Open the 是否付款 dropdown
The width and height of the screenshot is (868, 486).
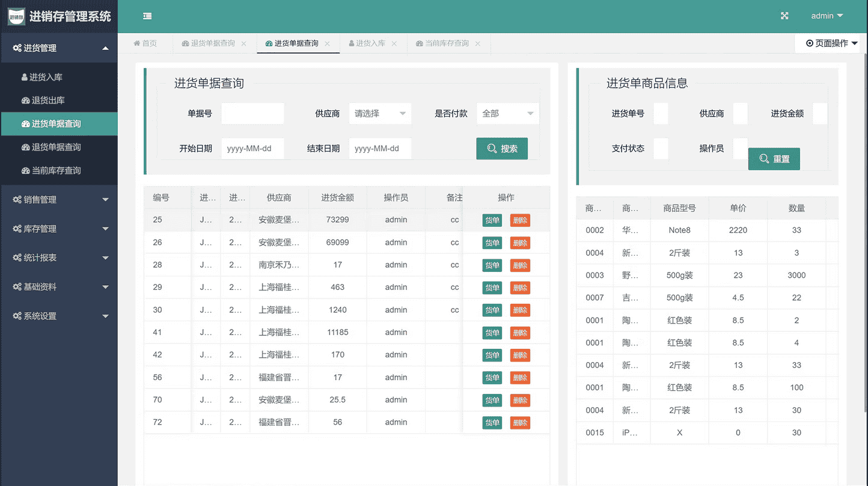tap(507, 114)
